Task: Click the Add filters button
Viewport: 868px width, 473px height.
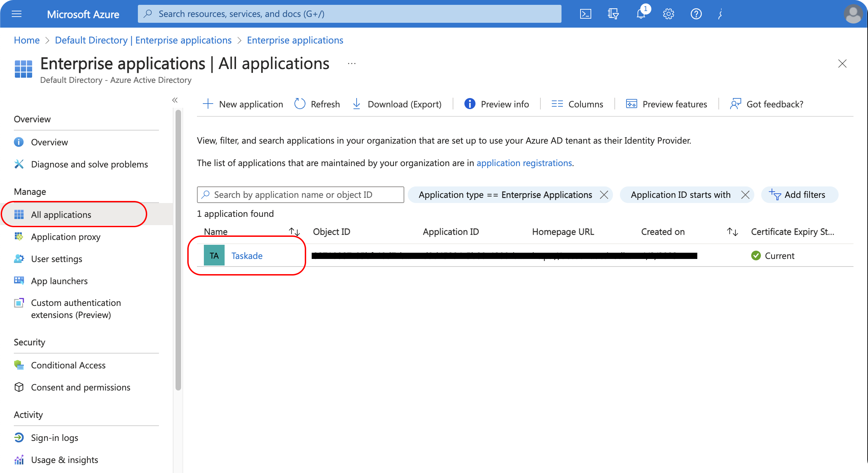Action: coord(799,195)
